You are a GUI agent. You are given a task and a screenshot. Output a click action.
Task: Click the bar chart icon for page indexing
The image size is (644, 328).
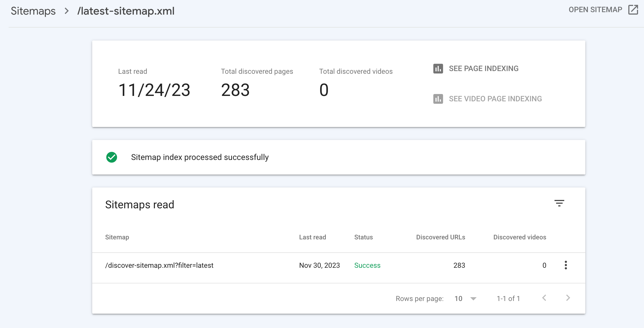point(438,69)
